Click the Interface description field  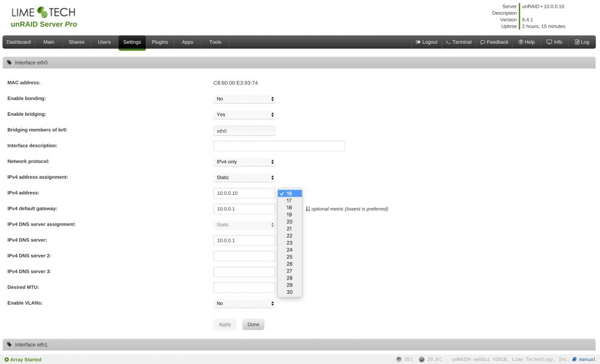279,146
